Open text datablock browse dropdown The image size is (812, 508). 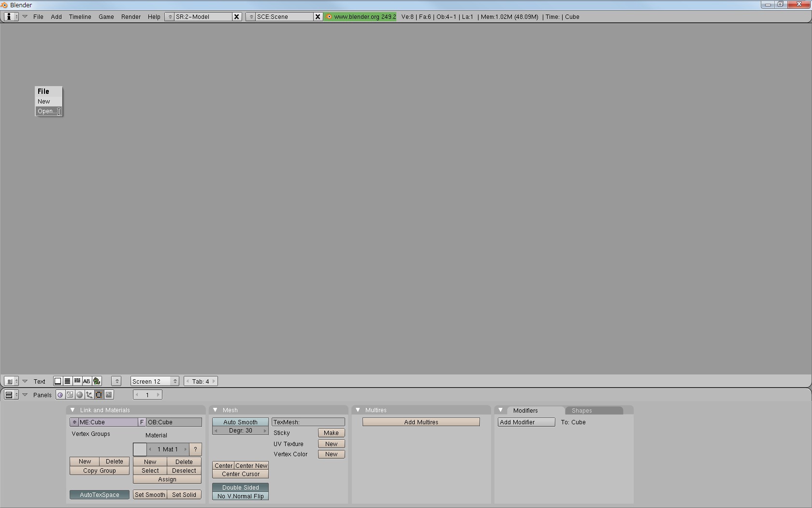[x=116, y=381]
